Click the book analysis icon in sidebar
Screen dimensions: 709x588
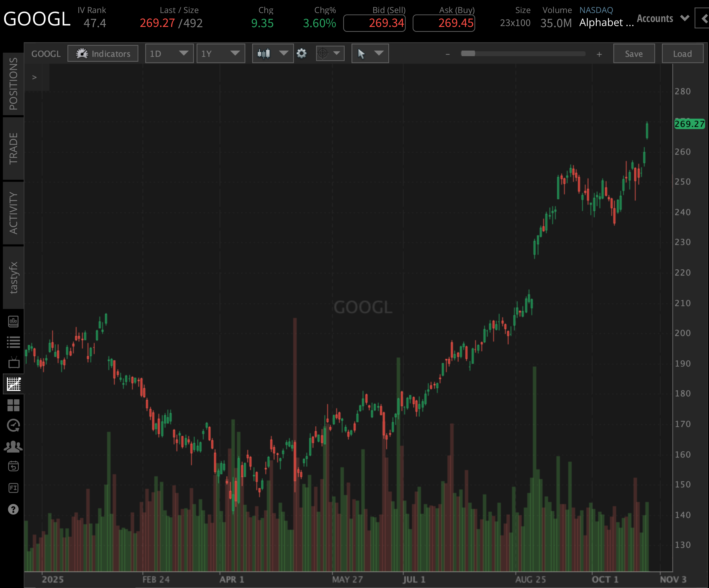pyautogui.click(x=14, y=322)
